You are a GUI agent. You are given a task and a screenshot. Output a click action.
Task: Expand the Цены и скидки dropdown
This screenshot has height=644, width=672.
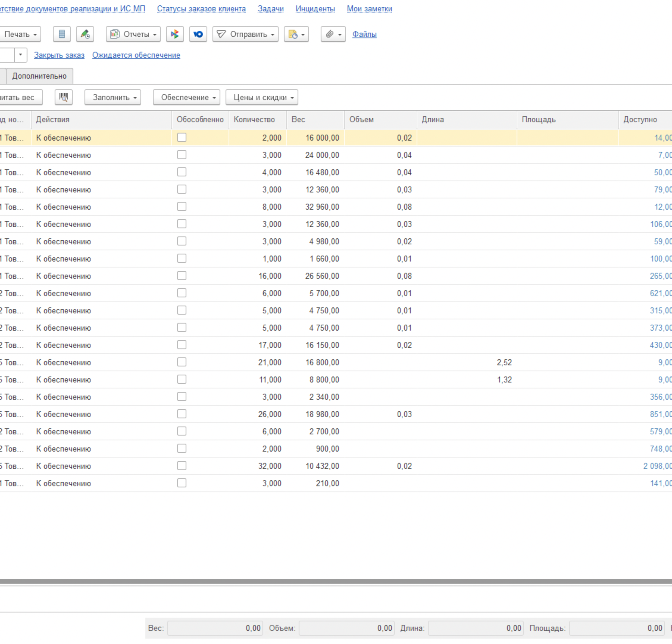coord(262,97)
